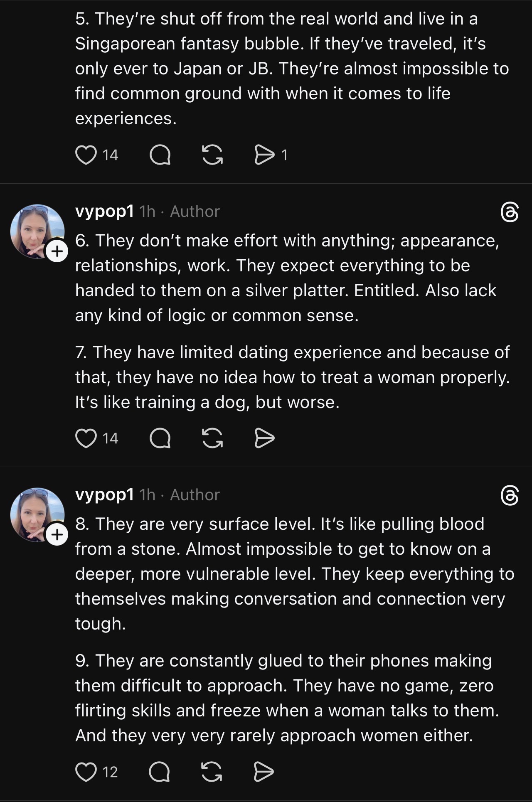Share the points 6–7 post via send icon
532x802 pixels.
pyautogui.click(x=264, y=438)
